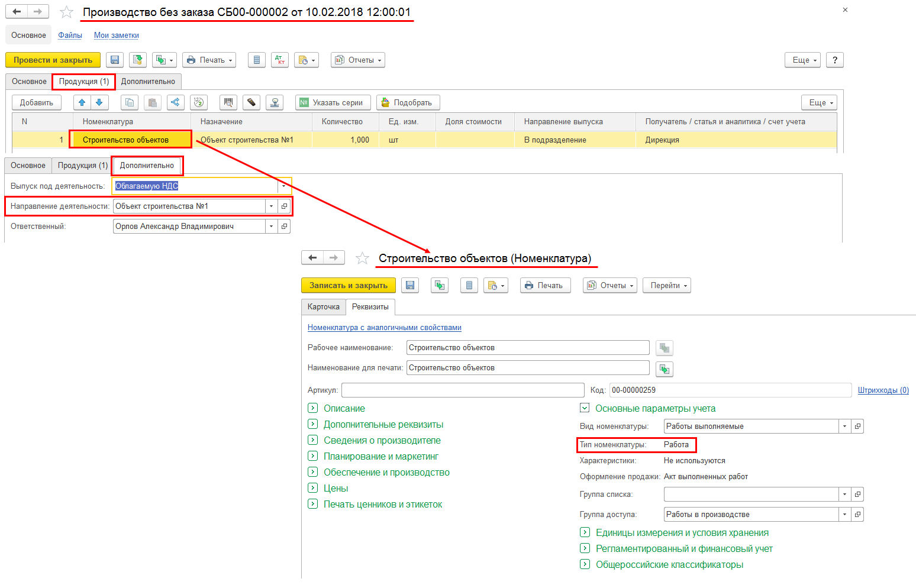Open the Вид номенклатуры dropdown arrow
Image resolution: width=916 pixels, height=588 pixels.
click(x=844, y=427)
